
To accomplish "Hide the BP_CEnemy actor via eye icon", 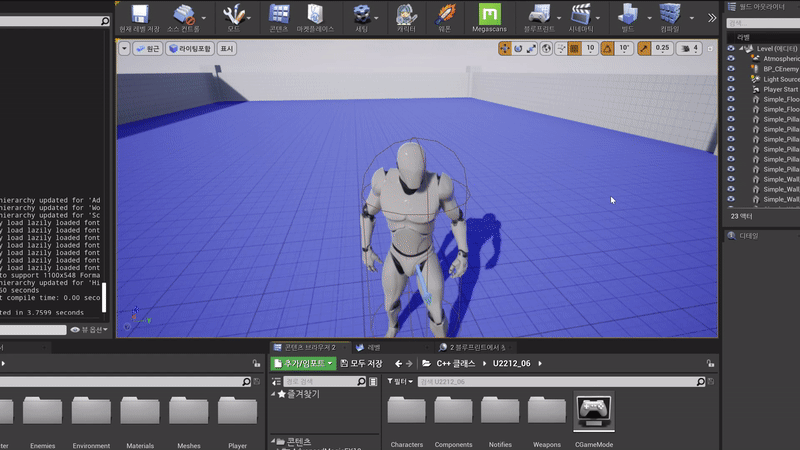I will pyautogui.click(x=731, y=68).
